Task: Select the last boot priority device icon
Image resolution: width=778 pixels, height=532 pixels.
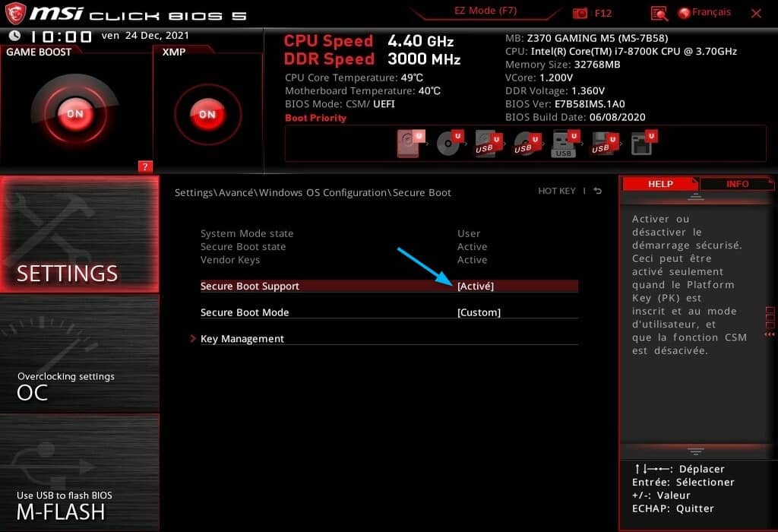Action: [x=644, y=144]
